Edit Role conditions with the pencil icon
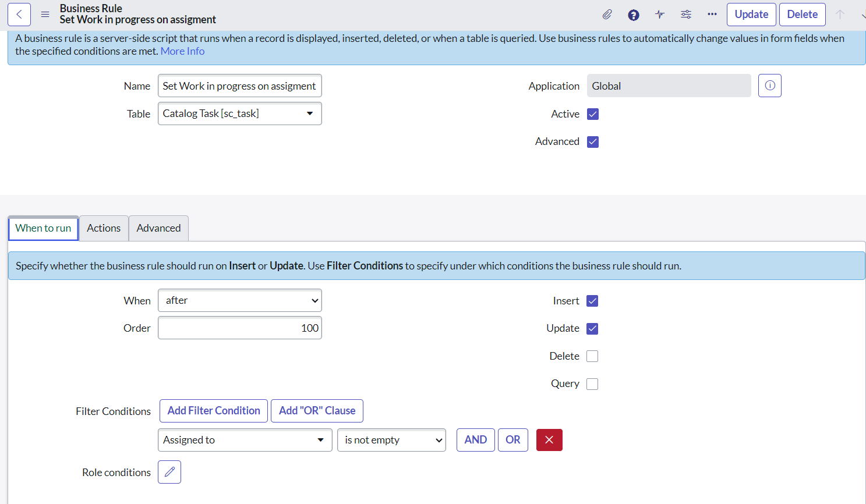 (x=169, y=472)
